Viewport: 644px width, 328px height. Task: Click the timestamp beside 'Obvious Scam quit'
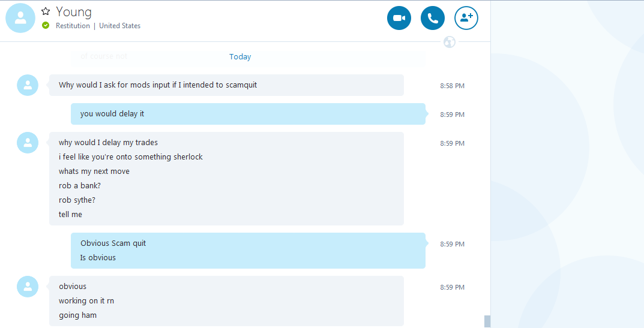(x=452, y=244)
